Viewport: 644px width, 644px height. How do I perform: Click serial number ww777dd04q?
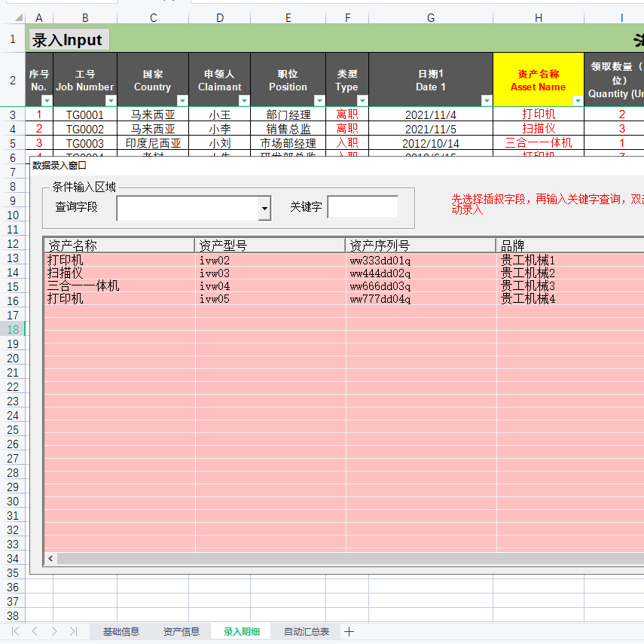click(x=380, y=298)
